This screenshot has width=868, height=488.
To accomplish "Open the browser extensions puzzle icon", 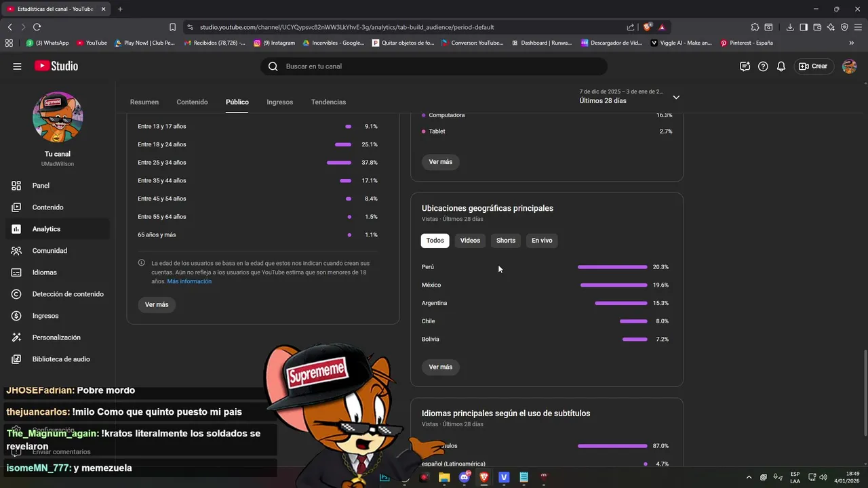I will (755, 27).
